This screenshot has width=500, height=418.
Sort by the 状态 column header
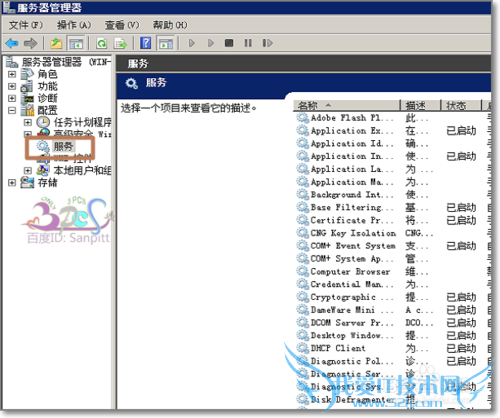[x=461, y=106]
